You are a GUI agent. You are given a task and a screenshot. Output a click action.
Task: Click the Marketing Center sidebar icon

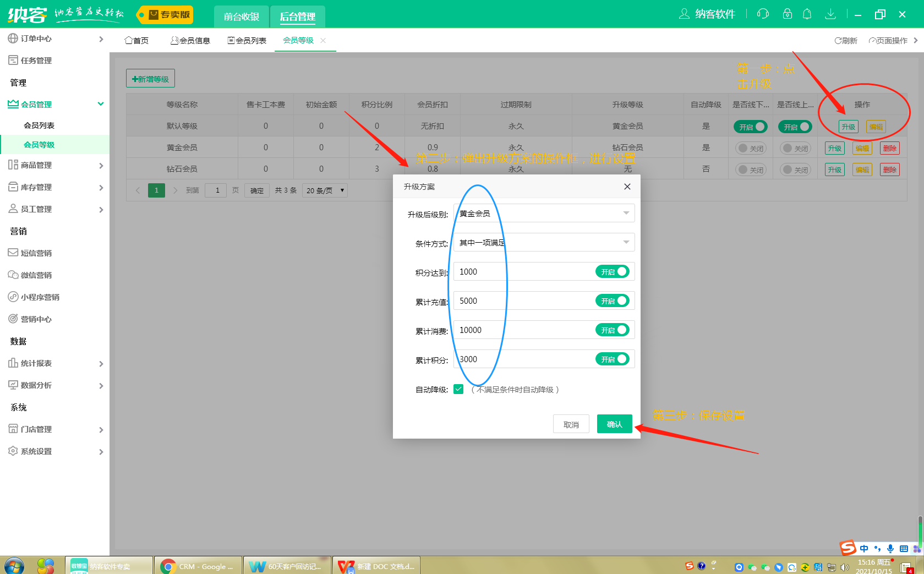click(13, 319)
